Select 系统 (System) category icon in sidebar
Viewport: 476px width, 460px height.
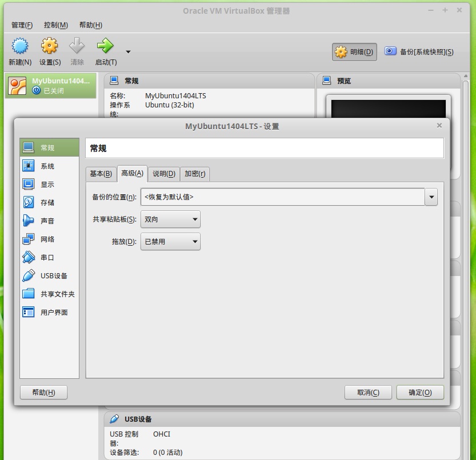(x=29, y=166)
